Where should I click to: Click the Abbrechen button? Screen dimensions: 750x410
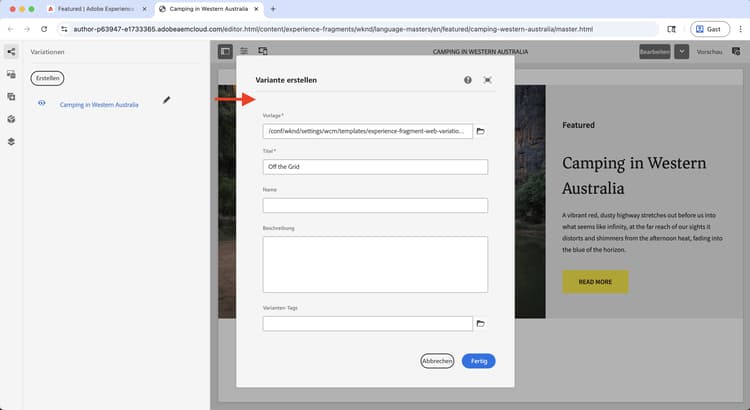[x=437, y=361]
